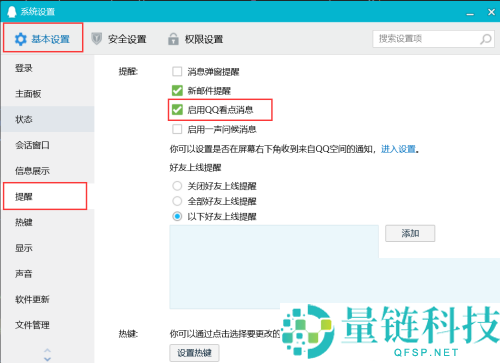Expand sidebar with the down chevron arrow
The height and width of the screenshot is (363, 500).
[x=47, y=359]
